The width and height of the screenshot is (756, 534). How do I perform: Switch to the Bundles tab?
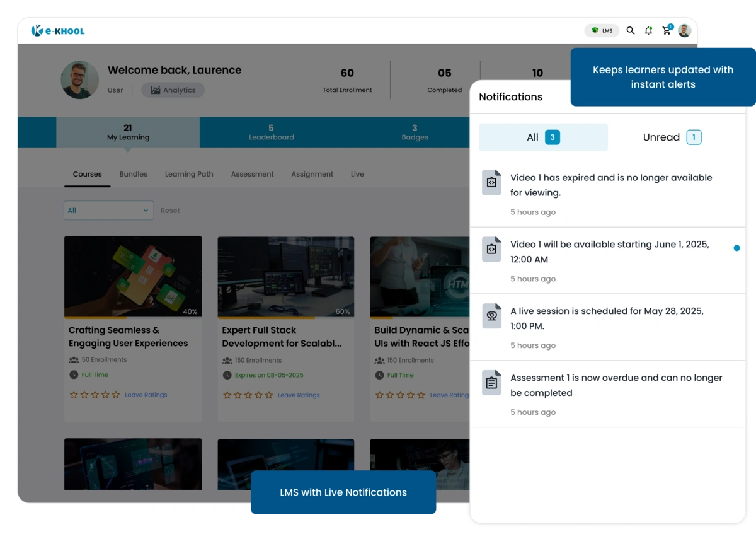coord(133,174)
